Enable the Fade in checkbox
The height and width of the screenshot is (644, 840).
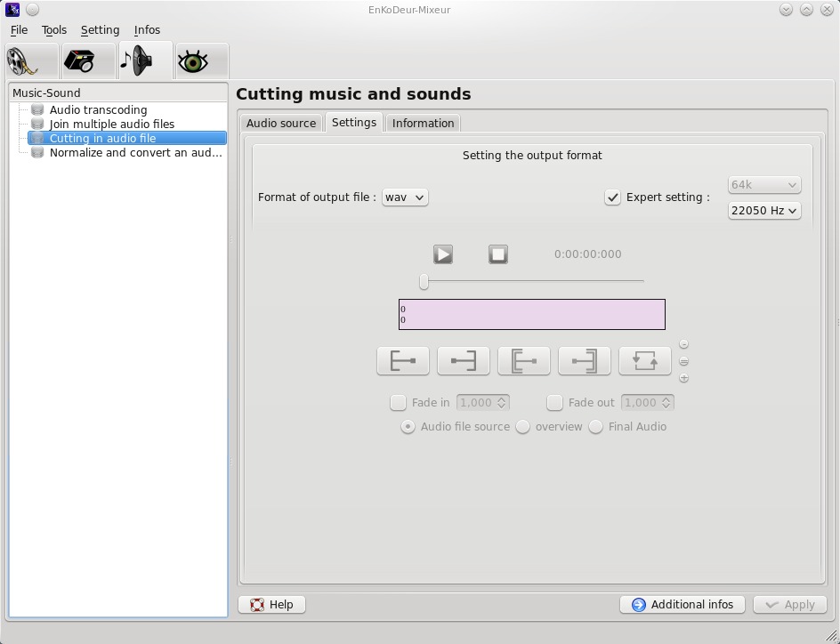coord(398,403)
